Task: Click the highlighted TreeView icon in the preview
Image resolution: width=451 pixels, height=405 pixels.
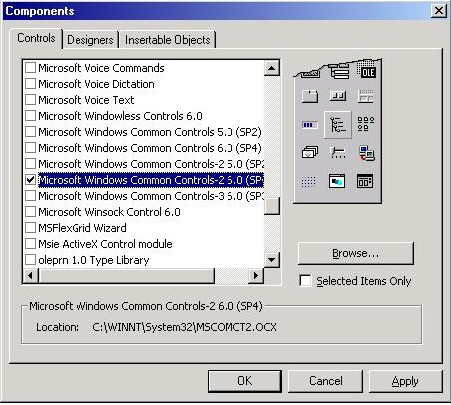Action: tap(338, 125)
